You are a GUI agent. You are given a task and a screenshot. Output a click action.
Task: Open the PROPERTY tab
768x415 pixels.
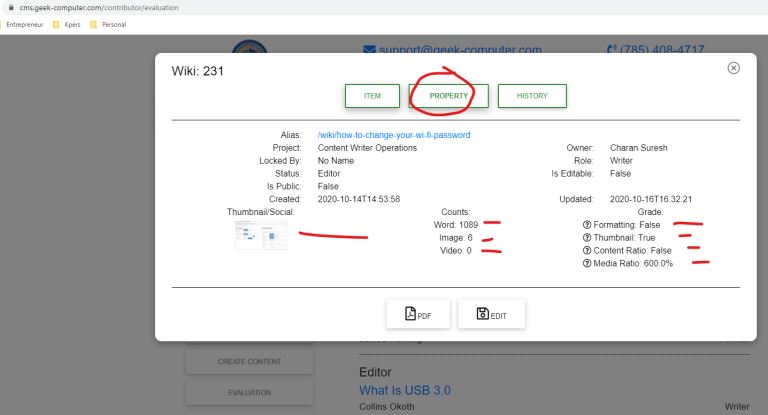click(449, 96)
